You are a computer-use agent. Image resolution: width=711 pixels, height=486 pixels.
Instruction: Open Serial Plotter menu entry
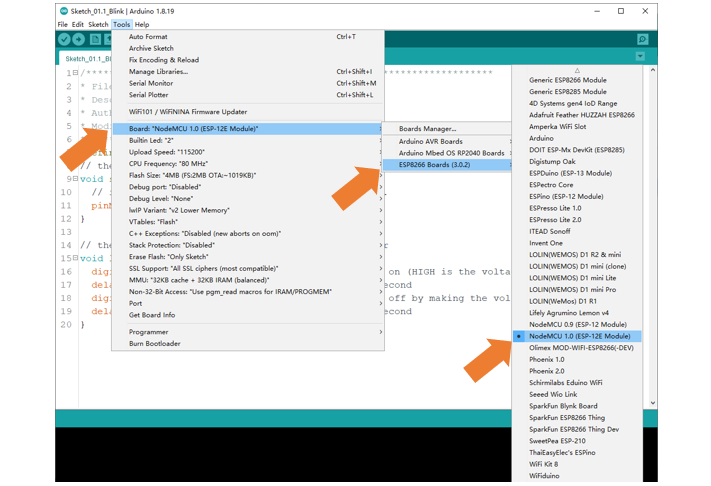click(248, 95)
